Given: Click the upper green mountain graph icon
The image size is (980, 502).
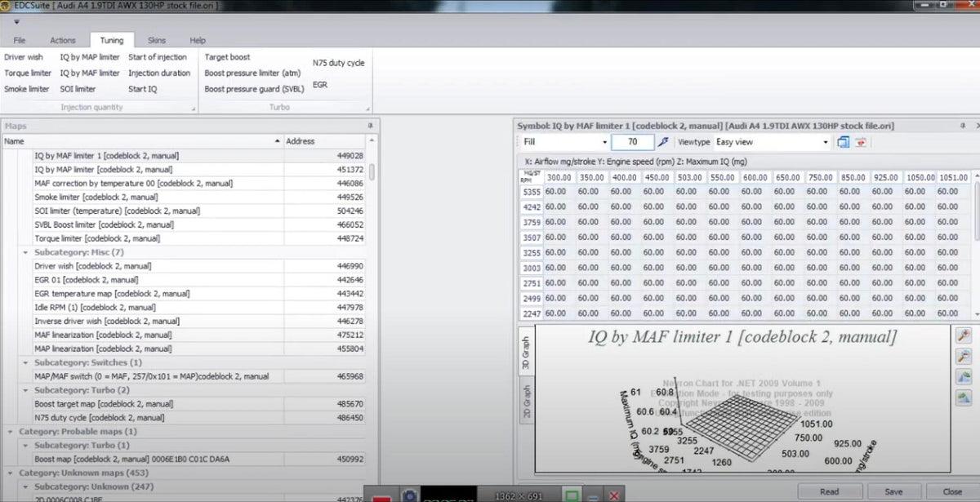Looking at the screenshot, I should coord(963,376).
